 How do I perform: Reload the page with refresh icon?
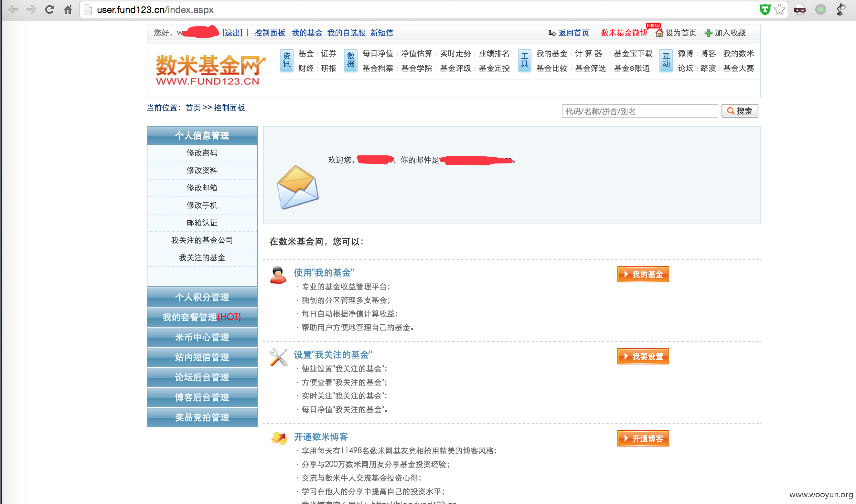[x=49, y=9]
